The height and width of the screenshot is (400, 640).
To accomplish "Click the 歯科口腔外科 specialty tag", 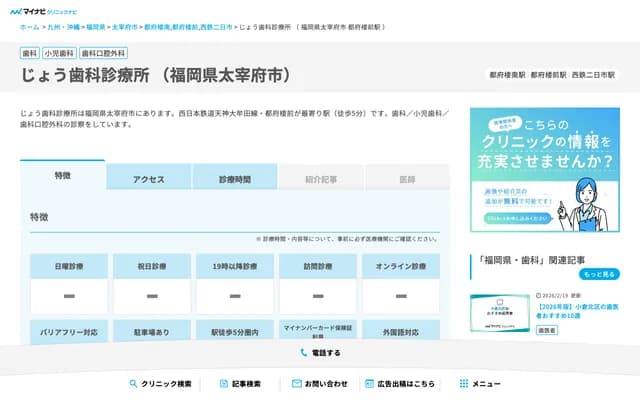I will (x=104, y=54).
